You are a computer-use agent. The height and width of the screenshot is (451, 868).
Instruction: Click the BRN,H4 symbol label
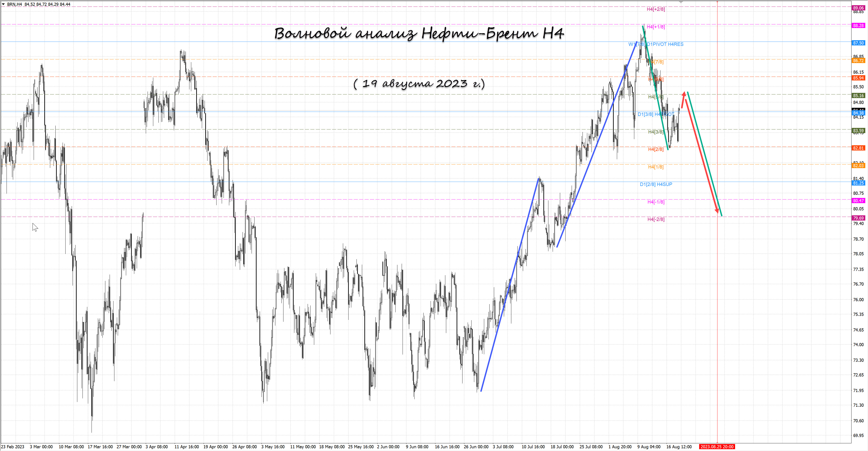point(14,4)
